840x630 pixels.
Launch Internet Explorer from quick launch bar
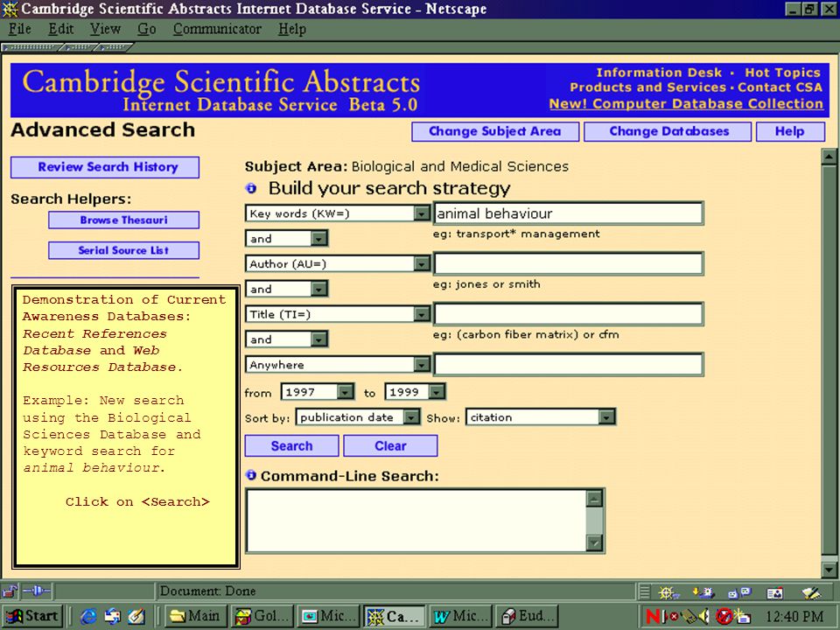coord(87,617)
